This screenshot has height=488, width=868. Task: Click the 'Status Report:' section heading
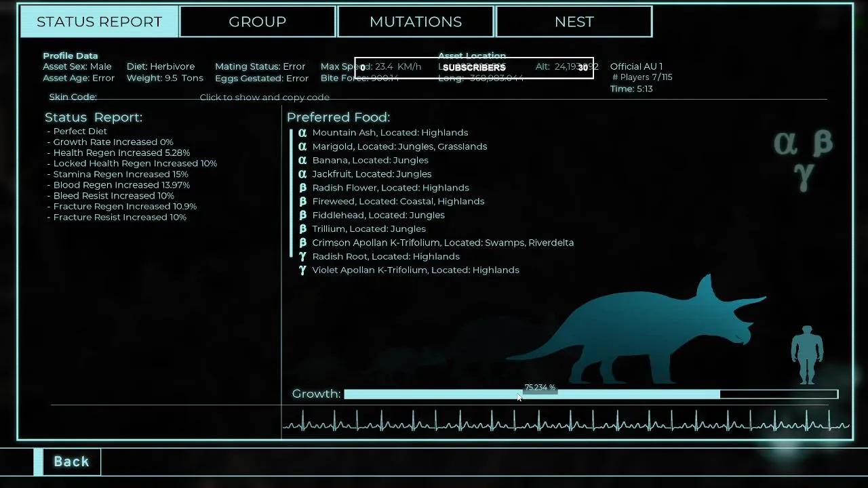point(94,118)
